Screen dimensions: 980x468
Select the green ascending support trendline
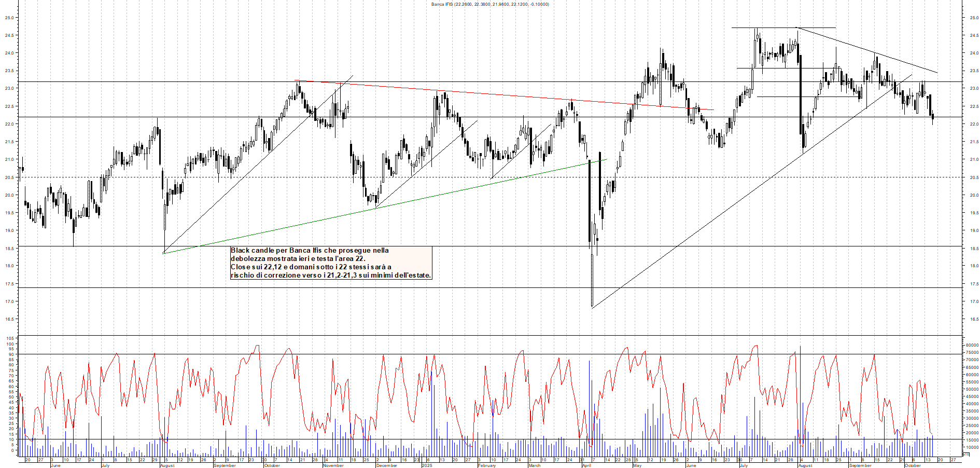[363, 210]
